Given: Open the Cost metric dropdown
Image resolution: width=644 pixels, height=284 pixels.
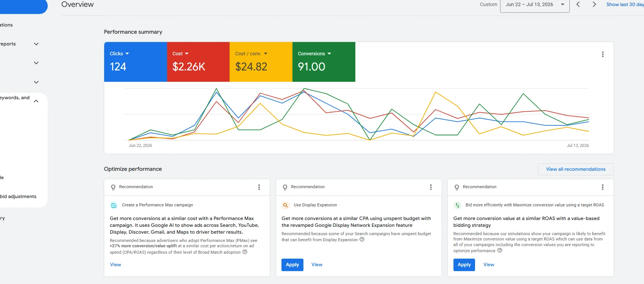Looking at the screenshot, I should tap(180, 54).
